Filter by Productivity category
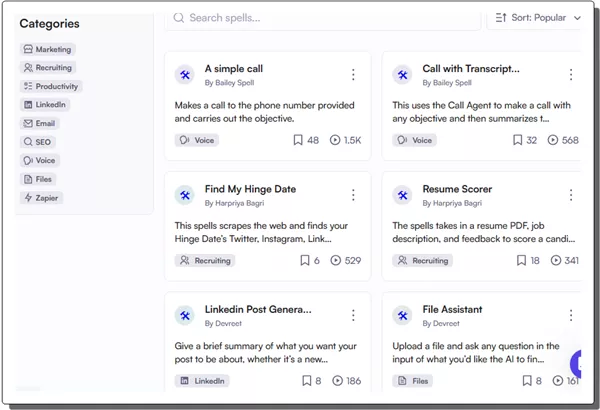Screen dimensions: 600x410 (51, 87)
